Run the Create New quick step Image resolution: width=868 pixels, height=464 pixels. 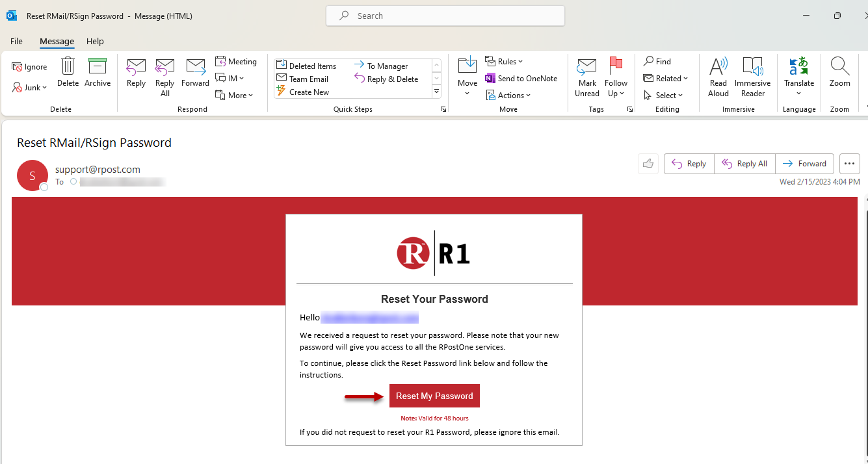304,92
